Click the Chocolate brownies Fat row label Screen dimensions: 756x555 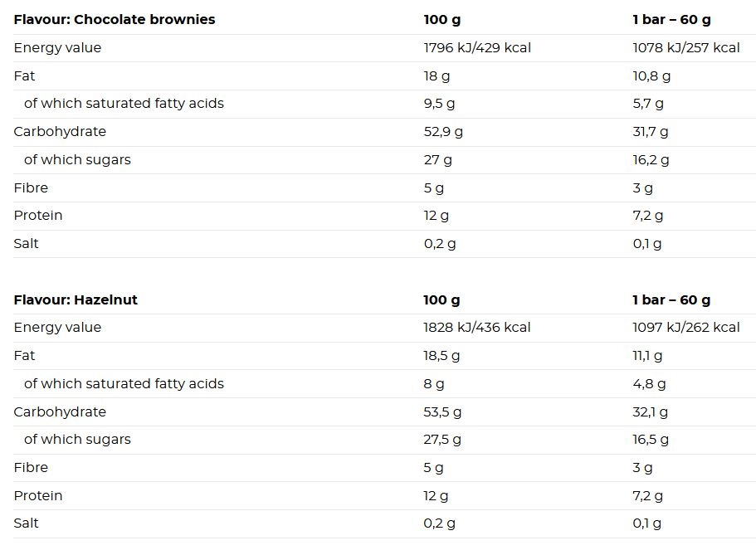[24, 75]
